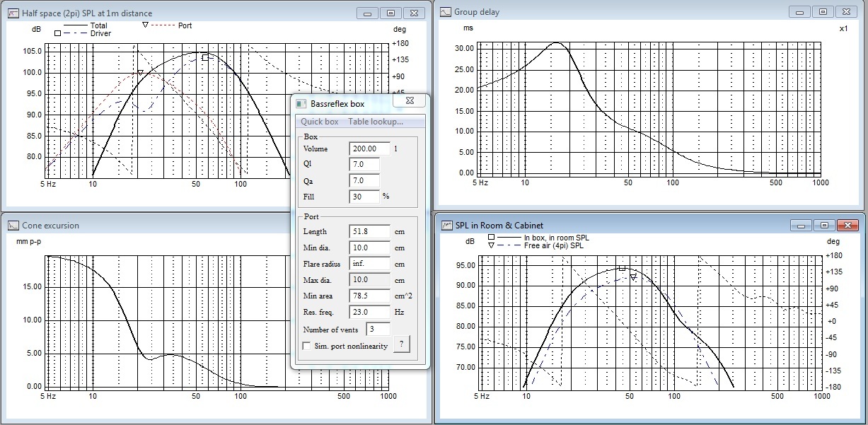
Task: Open the Table lookup... menu
Action: [x=375, y=122]
